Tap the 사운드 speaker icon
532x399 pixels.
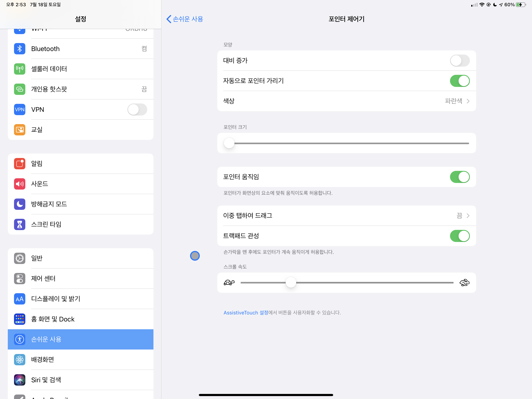click(20, 184)
